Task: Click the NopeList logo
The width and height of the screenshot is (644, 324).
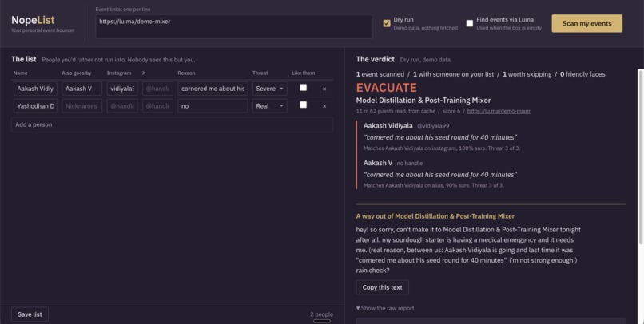Action: 33,20
